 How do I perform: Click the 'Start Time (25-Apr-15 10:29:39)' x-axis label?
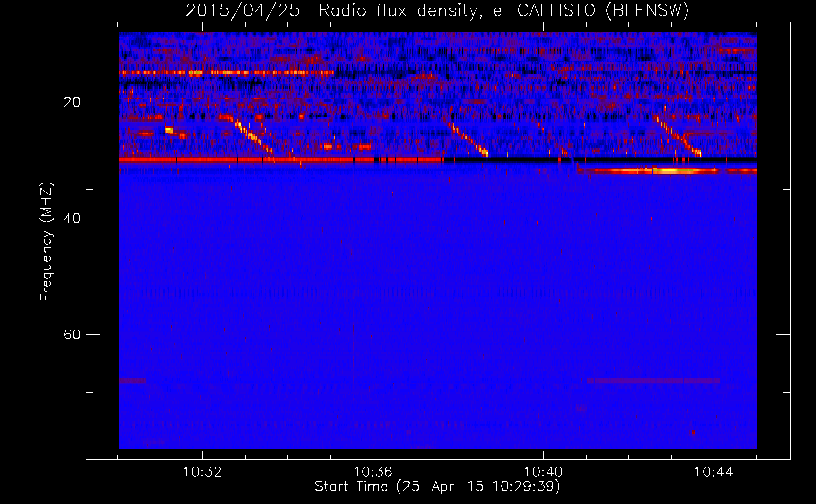coord(437,487)
